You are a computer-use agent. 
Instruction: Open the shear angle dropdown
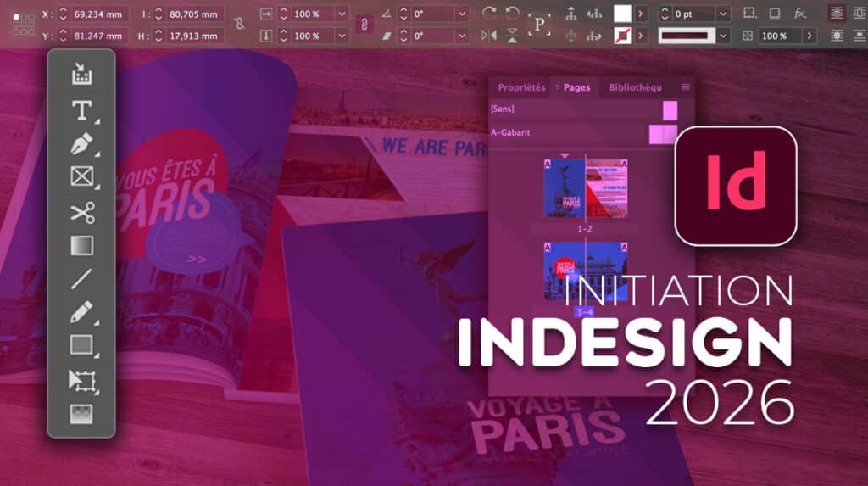(462, 36)
